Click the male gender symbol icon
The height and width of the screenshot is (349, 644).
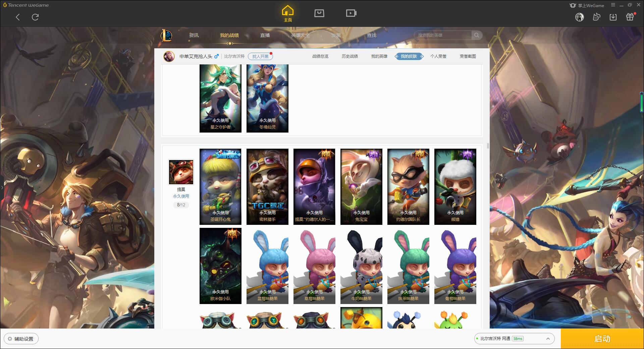point(216,56)
